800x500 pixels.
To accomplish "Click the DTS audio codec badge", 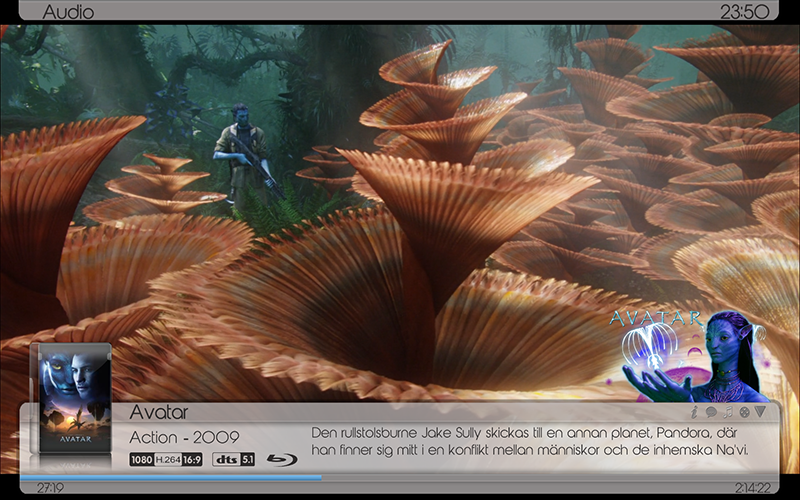I will pos(227,460).
